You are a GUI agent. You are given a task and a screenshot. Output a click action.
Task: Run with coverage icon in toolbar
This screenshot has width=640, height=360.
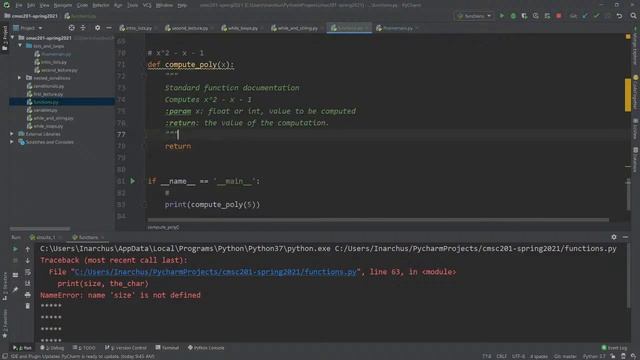pyautogui.click(x=524, y=16)
